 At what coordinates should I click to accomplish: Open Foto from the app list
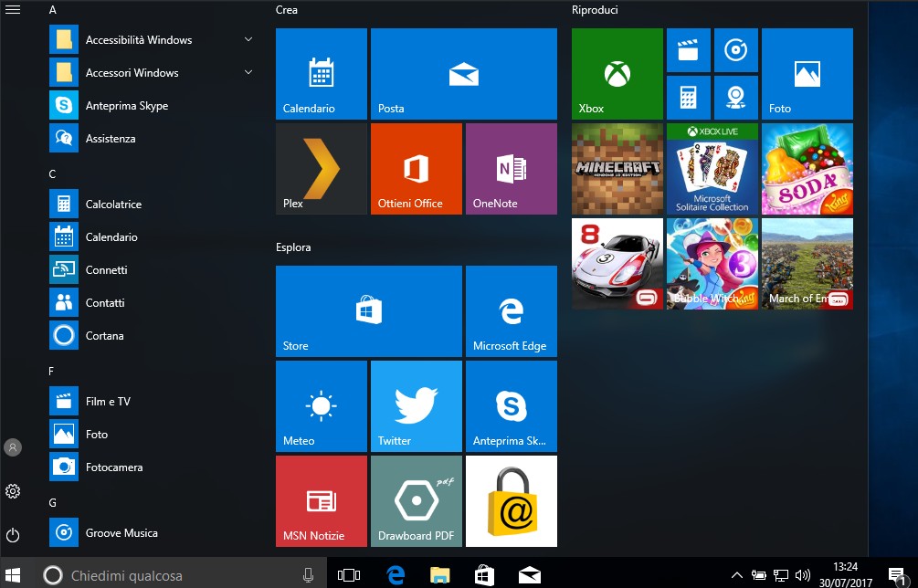tap(153, 434)
